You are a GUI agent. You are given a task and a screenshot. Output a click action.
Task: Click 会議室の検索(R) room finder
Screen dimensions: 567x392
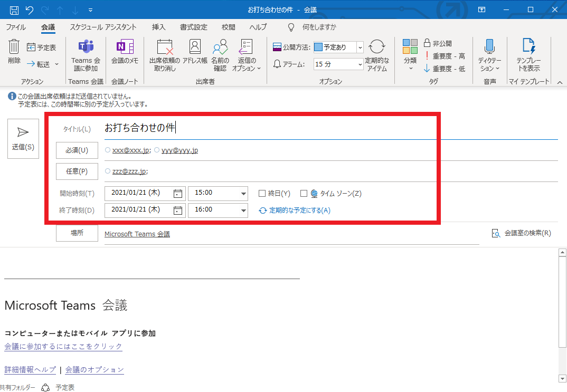coord(522,233)
